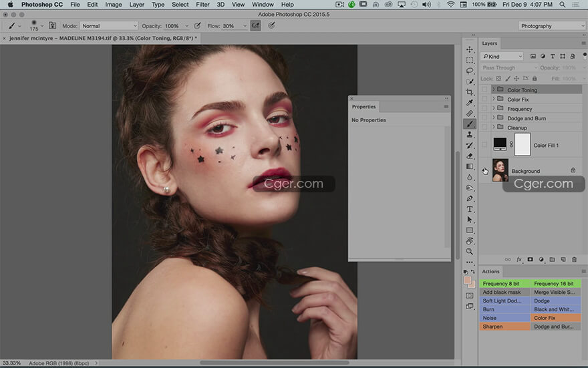Open the Select menu
The image size is (588, 368).
pyautogui.click(x=180, y=5)
